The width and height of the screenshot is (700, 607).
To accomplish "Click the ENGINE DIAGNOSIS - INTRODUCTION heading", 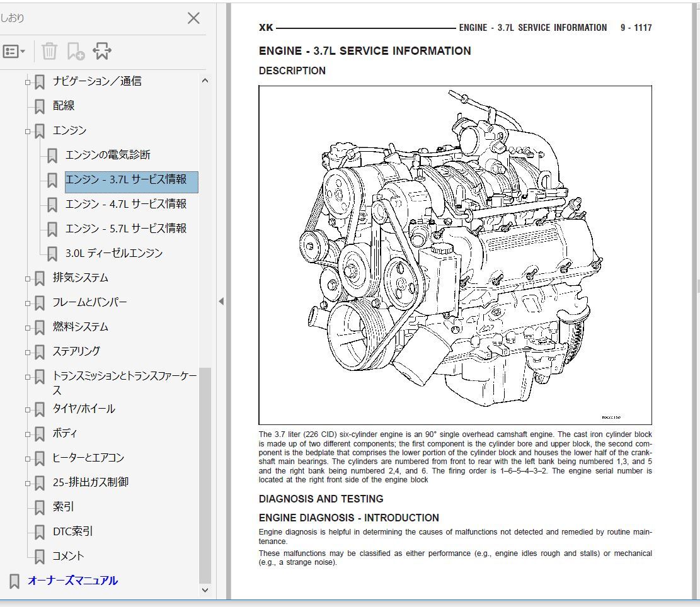I will tap(348, 518).
